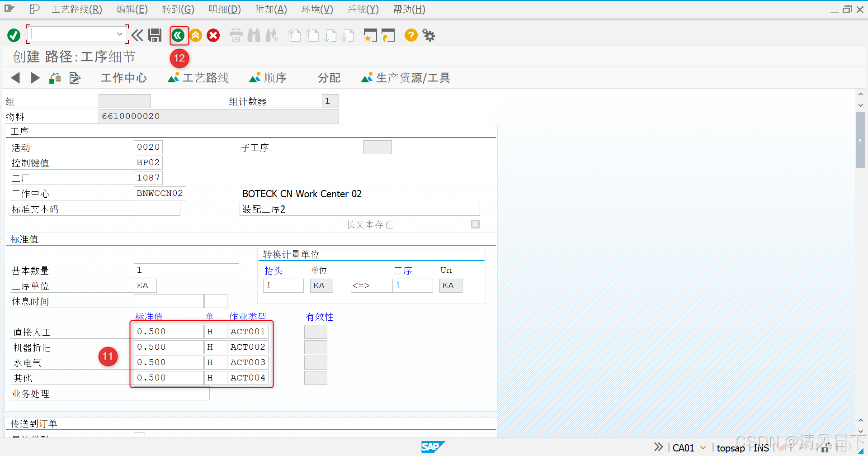
Task: Go back using the green back arrow
Action: (x=179, y=35)
